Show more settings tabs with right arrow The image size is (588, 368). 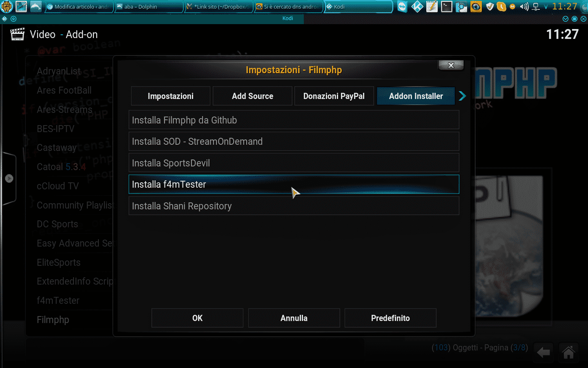click(462, 96)
